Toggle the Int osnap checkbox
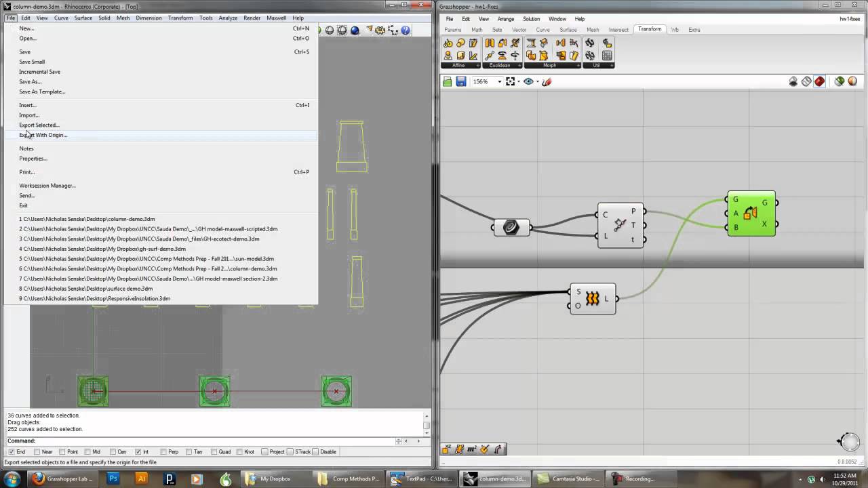Screen dimensions: 868x488 pos(138,451)
